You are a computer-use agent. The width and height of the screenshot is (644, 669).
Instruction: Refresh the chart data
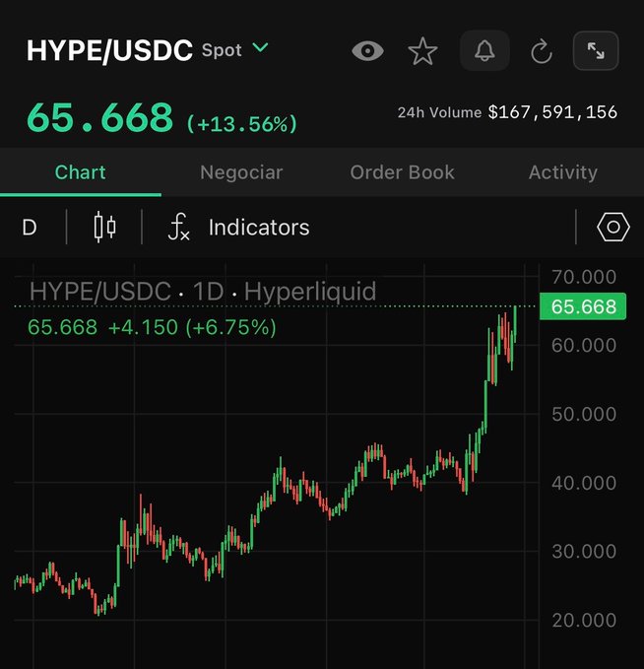click(x=542, y=51)
